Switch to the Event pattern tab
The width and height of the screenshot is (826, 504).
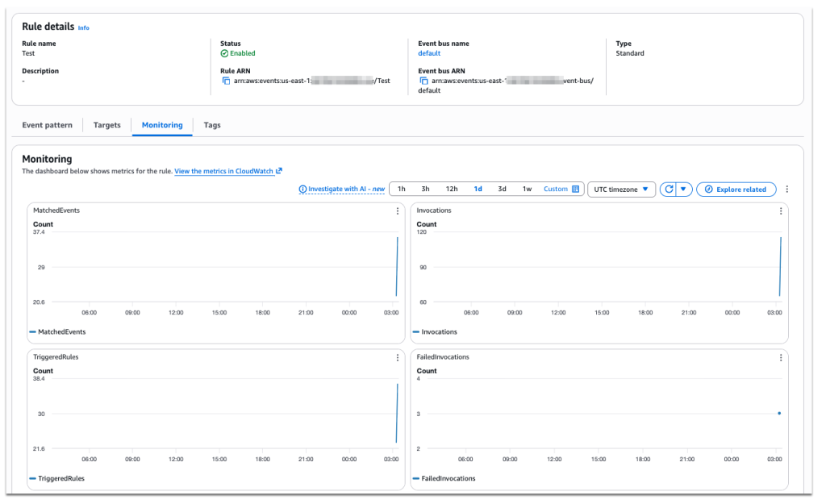[x=47, y=126]
